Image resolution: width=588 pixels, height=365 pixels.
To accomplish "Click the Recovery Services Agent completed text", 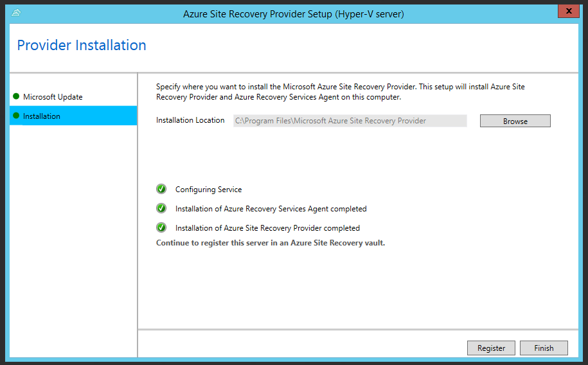I will point(271,209).
